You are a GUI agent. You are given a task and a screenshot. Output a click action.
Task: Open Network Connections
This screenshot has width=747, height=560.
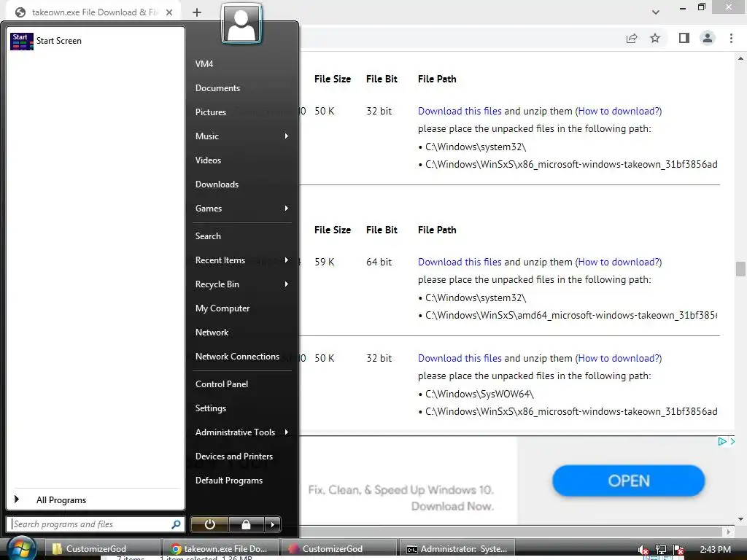tap(237, 356)
